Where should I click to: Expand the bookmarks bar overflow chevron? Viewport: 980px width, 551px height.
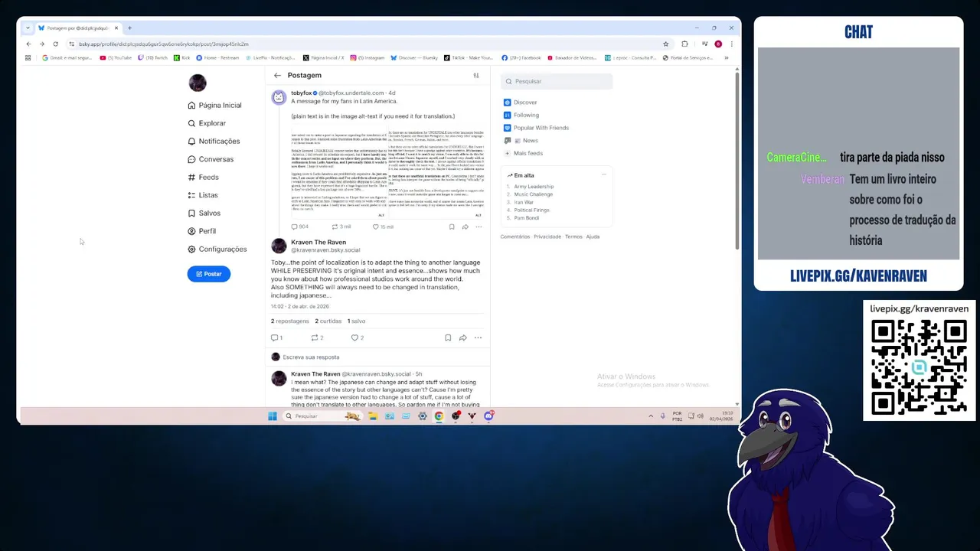(726, 57)
